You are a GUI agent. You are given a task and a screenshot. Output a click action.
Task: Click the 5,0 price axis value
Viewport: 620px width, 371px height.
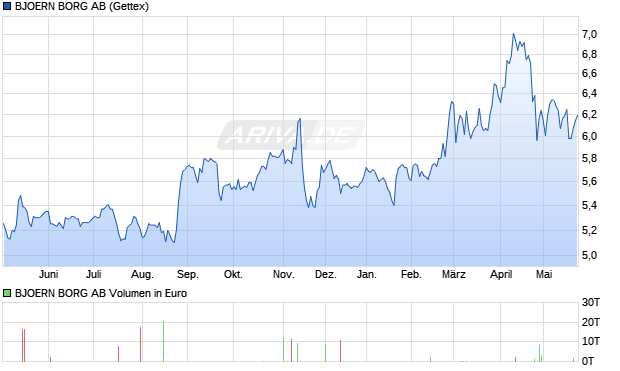[589, 256]
